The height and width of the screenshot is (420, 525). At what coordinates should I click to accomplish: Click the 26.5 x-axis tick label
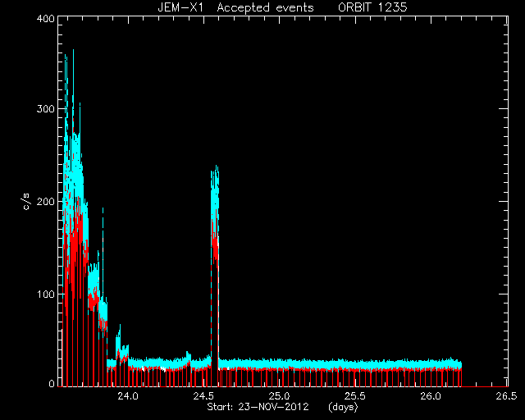[506, 396]
